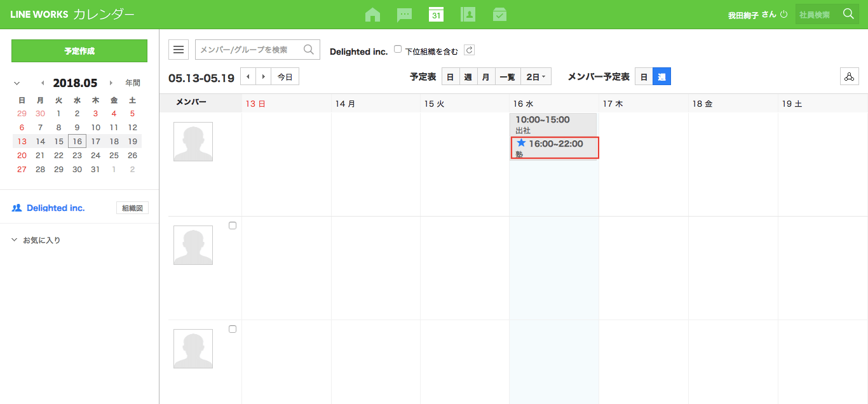Click the refresh icon beside 下位組織を含む

point(470,50)
